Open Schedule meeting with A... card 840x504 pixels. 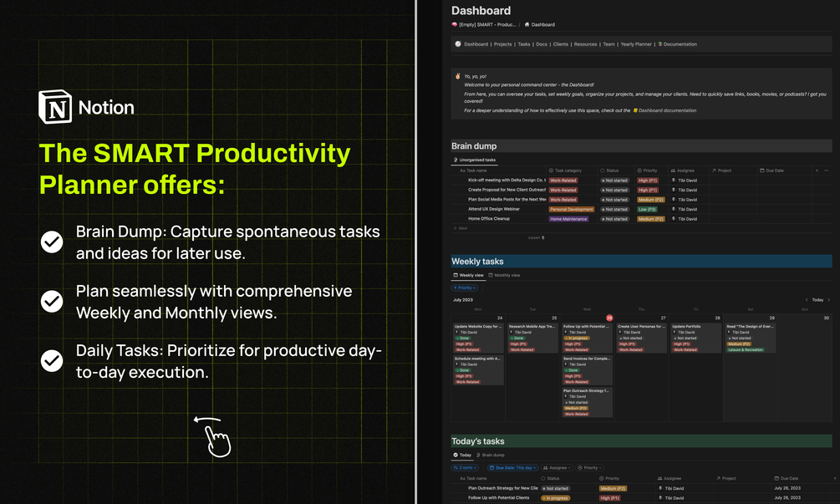(x=478, y=370)
